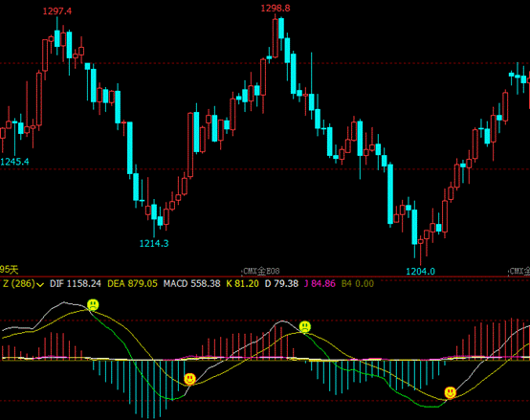Pick the magenta J 84.86 legend label
This screenshot has width=530, height=420.
tap(320, 283)
